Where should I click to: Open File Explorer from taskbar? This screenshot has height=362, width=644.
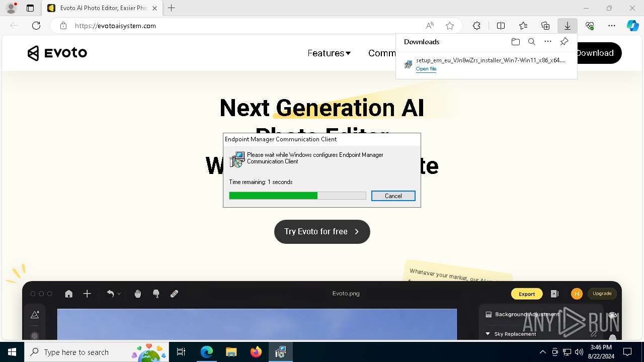pos(231,352)
